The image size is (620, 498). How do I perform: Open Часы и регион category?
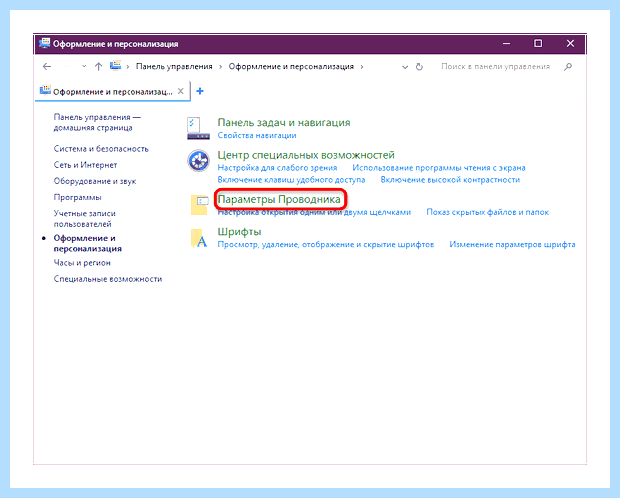(x=82, y=263)
